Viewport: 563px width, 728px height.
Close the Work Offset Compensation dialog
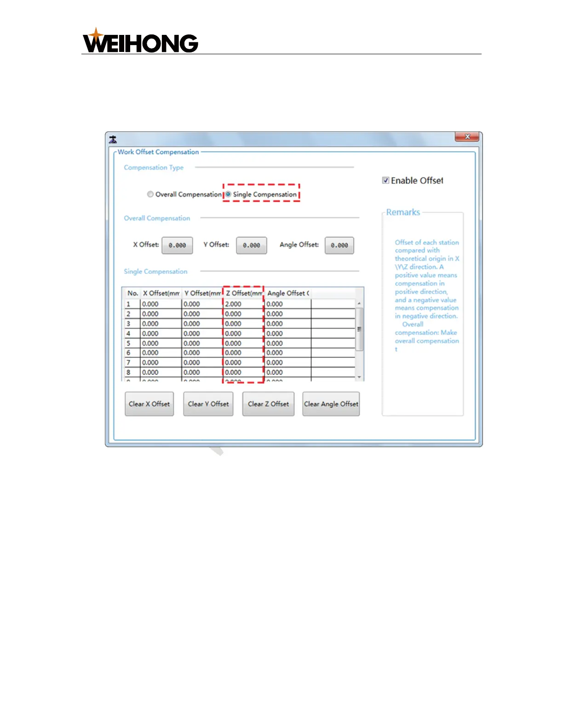point(467,136)
